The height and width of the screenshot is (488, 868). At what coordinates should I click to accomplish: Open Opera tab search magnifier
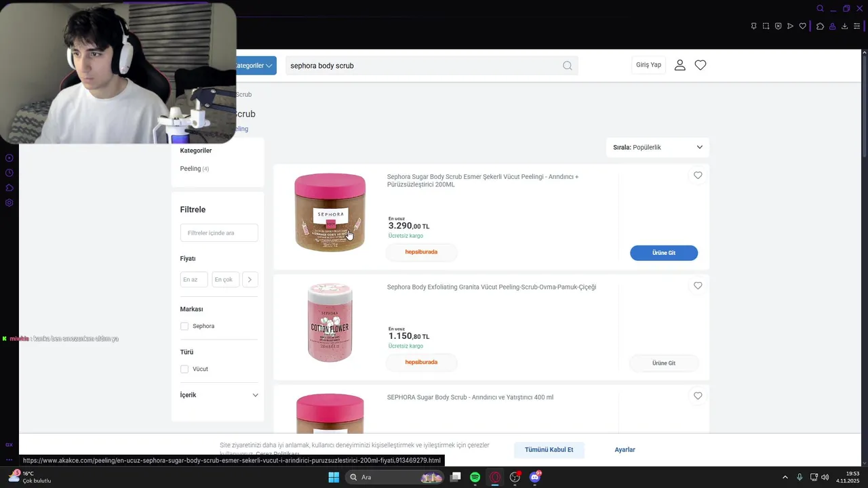[820, 9]
